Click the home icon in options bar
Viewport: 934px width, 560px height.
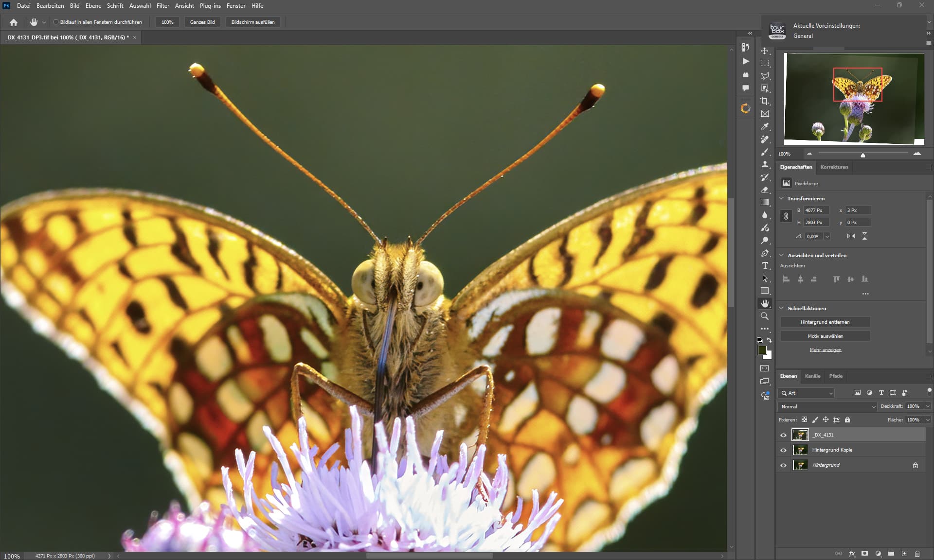click(14, 22)
